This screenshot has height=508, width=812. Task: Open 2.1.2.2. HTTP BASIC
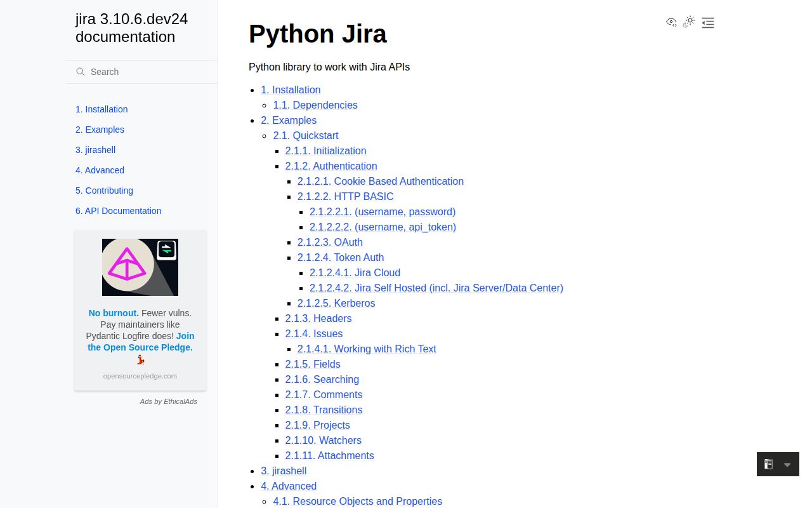click(x=346, y=196)
